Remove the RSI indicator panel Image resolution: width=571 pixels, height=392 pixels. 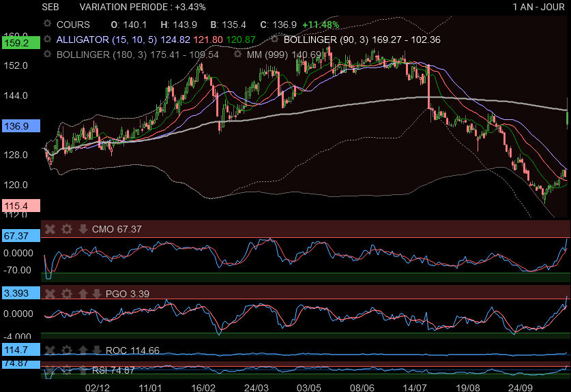tap(50, 370)
